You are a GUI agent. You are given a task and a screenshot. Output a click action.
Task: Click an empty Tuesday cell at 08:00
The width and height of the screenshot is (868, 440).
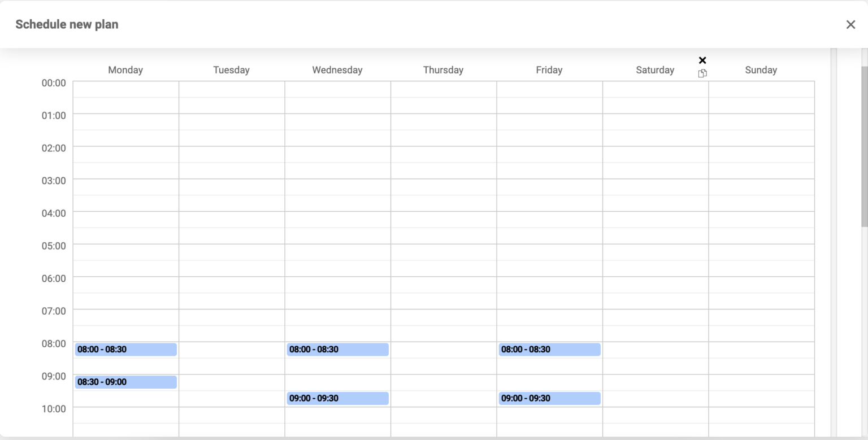[231, 349]
